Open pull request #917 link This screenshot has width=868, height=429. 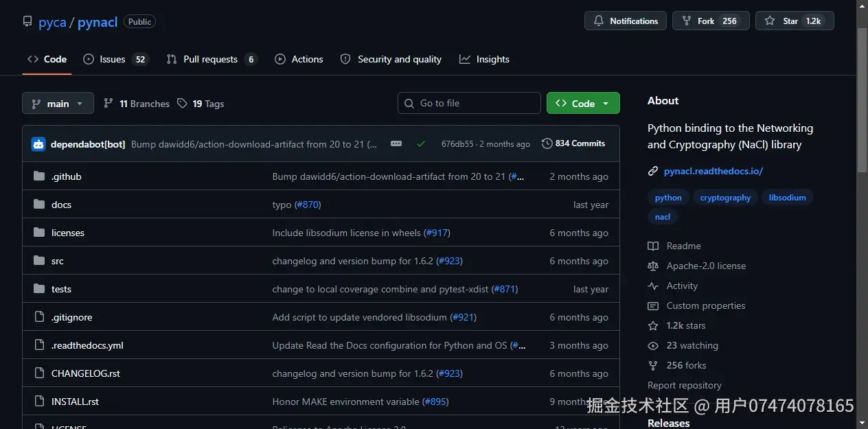click(437, 233)
